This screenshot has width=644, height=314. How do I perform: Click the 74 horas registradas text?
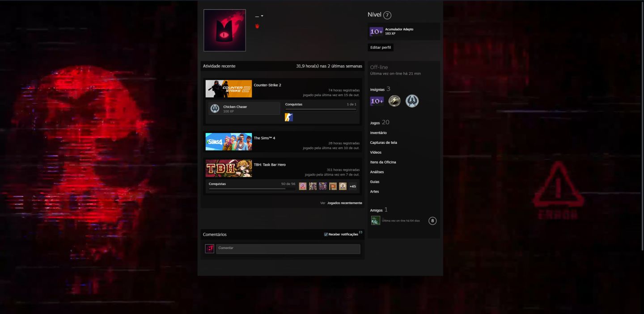(344, 90)
